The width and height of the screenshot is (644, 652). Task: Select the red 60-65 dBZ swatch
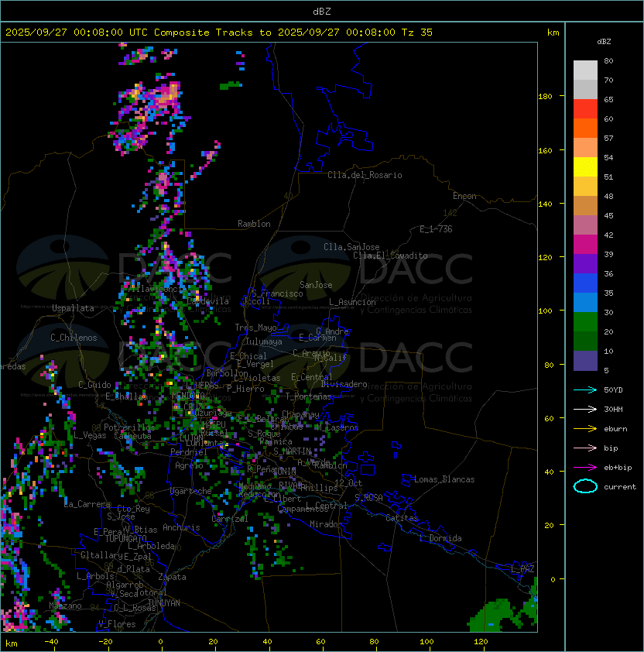[x=585, y=109]
